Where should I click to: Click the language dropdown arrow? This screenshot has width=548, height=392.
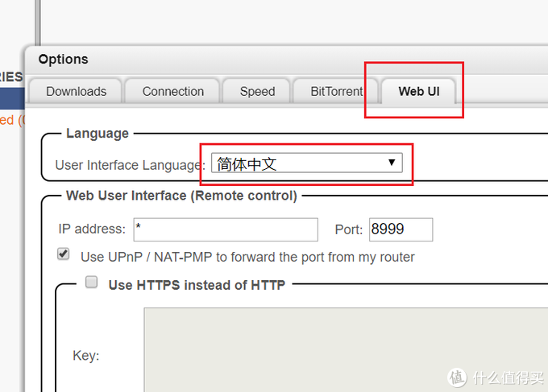click(392, 163)
